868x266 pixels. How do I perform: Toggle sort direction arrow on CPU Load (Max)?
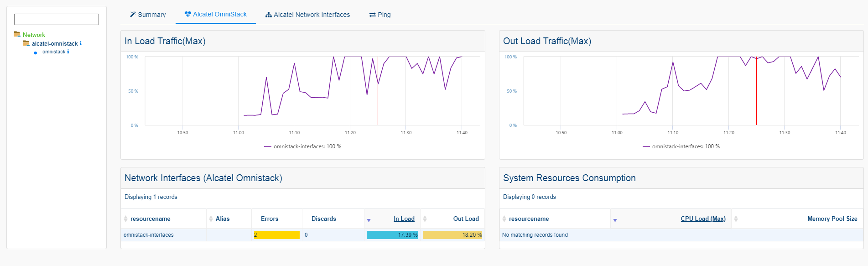click(615, 220)
